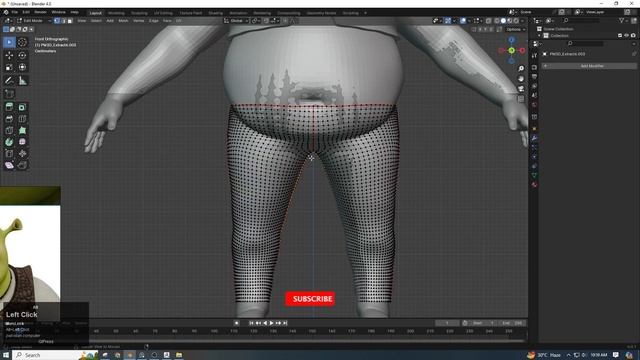Click the Add Modifier button
Image resolution: width=640 pixels, height=360 pixels.
pyautogui.click(x=589, y=66)
